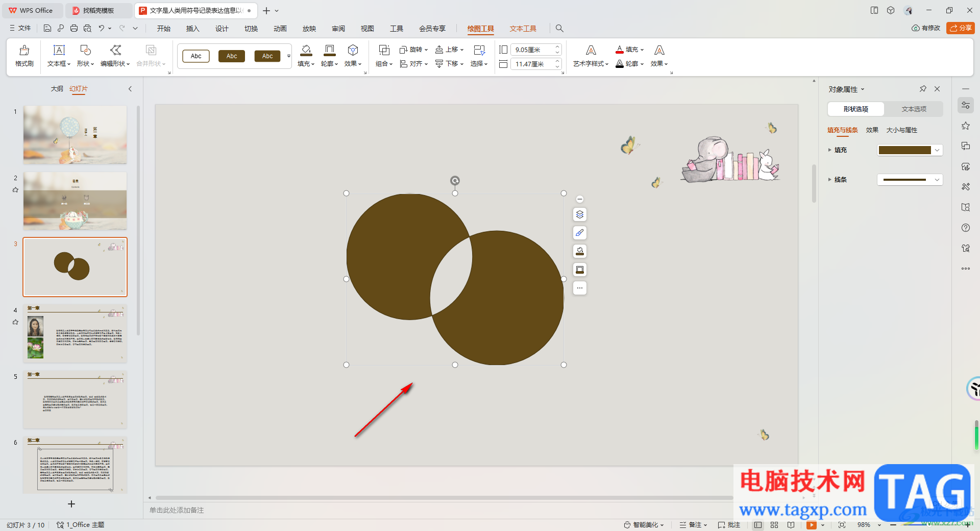This screenshot has width=980, height=531.
Task: Click the shape Outline (轮廓) icon
Action: [330, 50]
